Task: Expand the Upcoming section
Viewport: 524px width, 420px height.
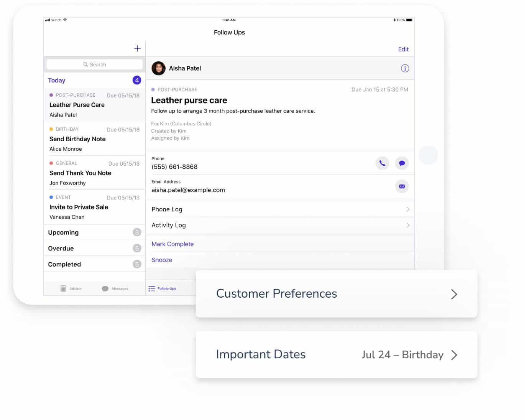Action: click(x=94, y=232)
